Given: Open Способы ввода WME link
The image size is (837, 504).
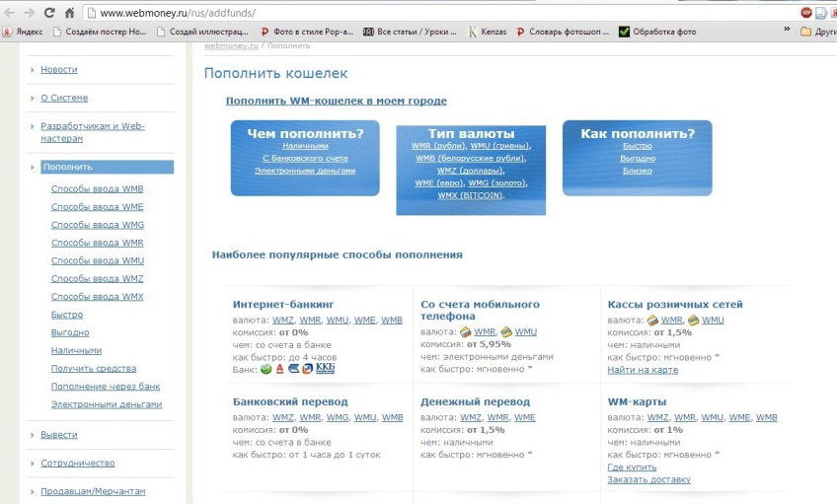Looking at the screenshot, I should 97,207.
